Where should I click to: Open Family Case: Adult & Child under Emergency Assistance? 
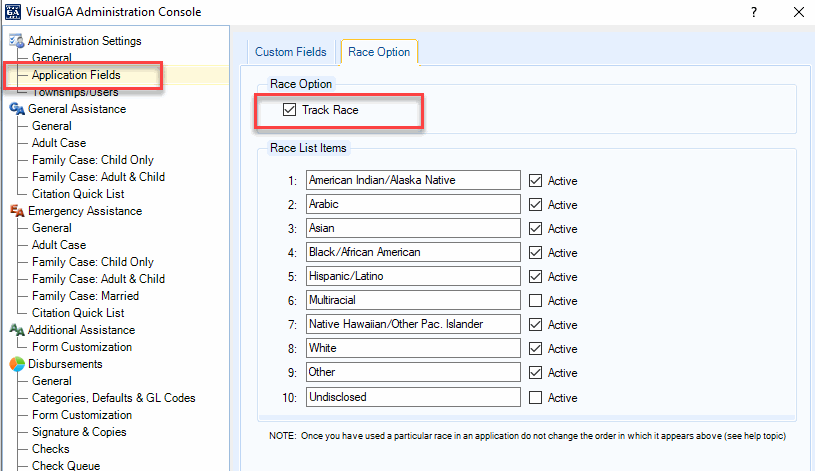tap(98, 279)
